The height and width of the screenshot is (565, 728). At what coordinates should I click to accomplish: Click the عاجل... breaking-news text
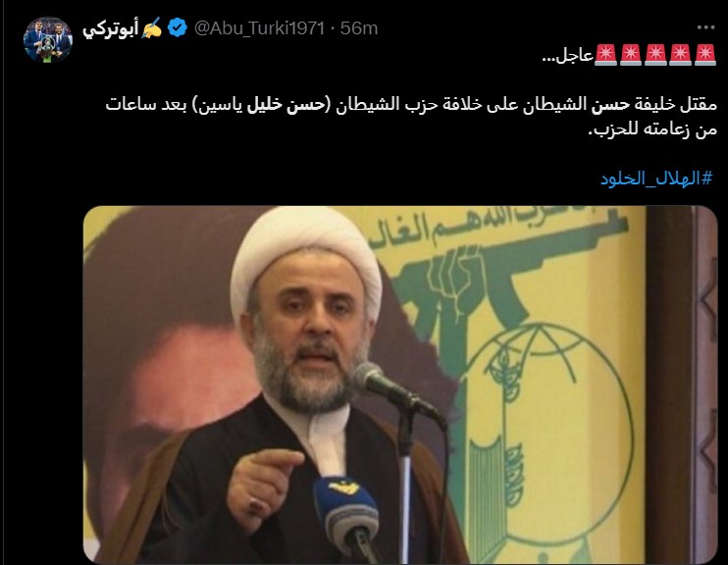pyautogui.click(x=568, y=56)
